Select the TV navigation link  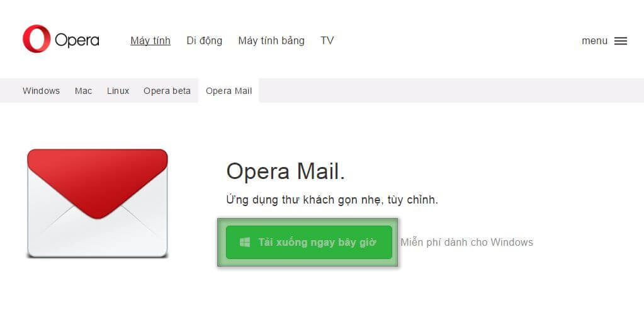tap(327, 41)
